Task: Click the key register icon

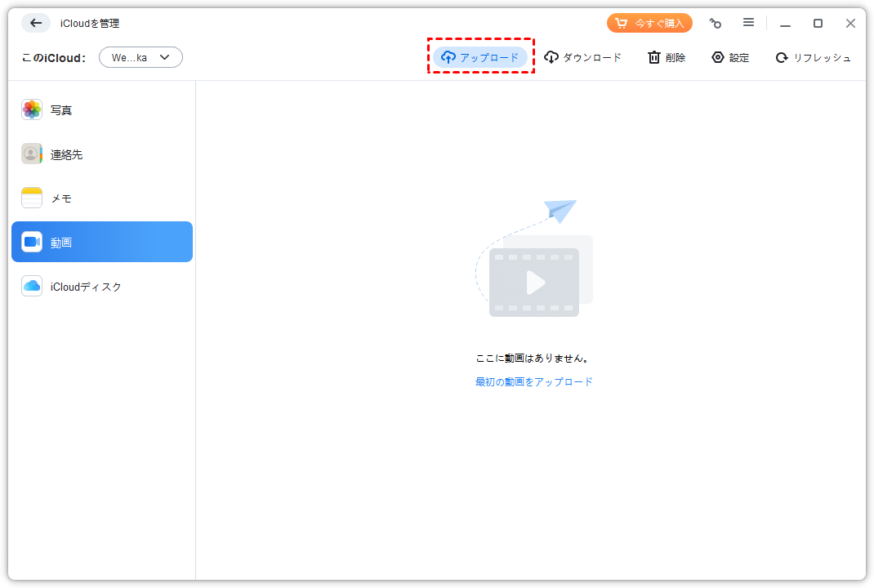Action: pos(716,23)
